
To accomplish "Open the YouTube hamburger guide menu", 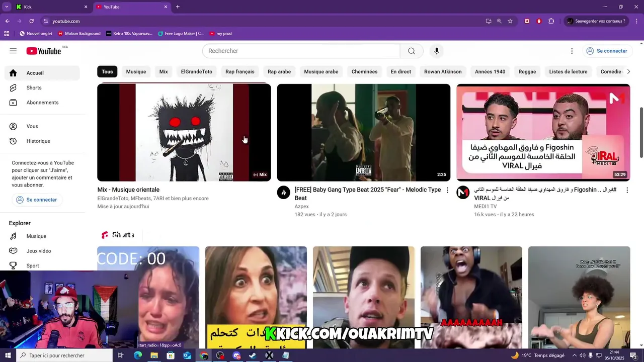I will (13, 51).
